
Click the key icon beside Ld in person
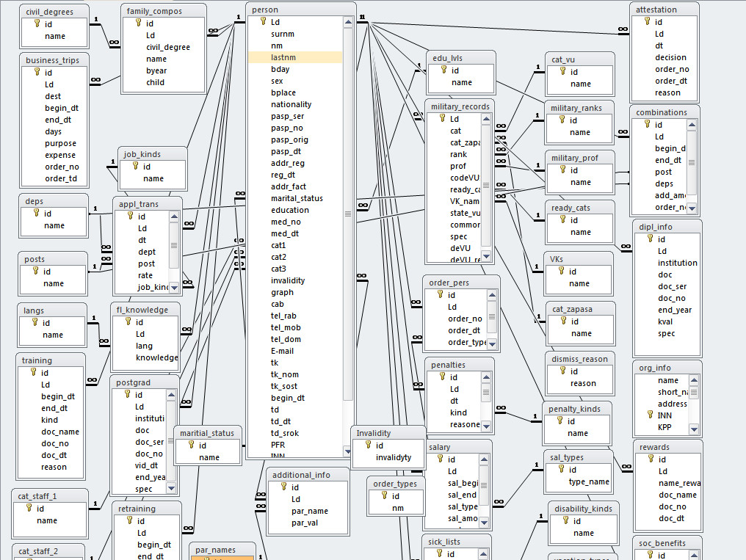(263, 21)
